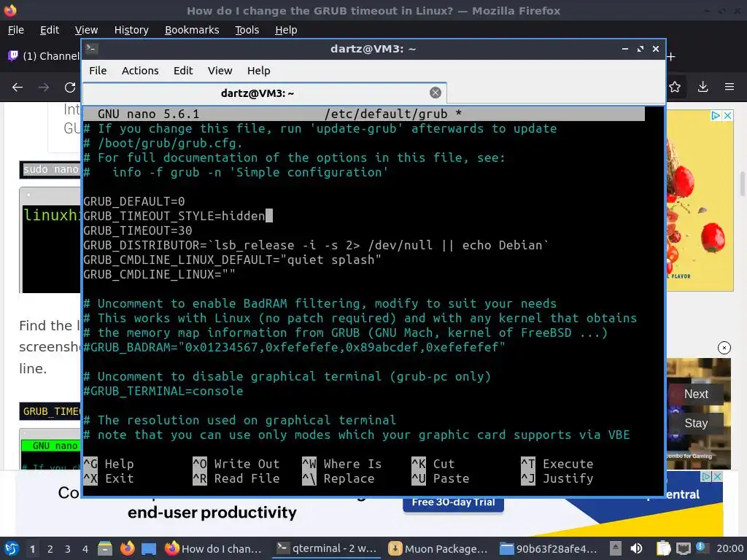Image resolution: width=747 pixels, height=560 pixels.
Task: Open Firefox History menu
Action: coord(131,30)
